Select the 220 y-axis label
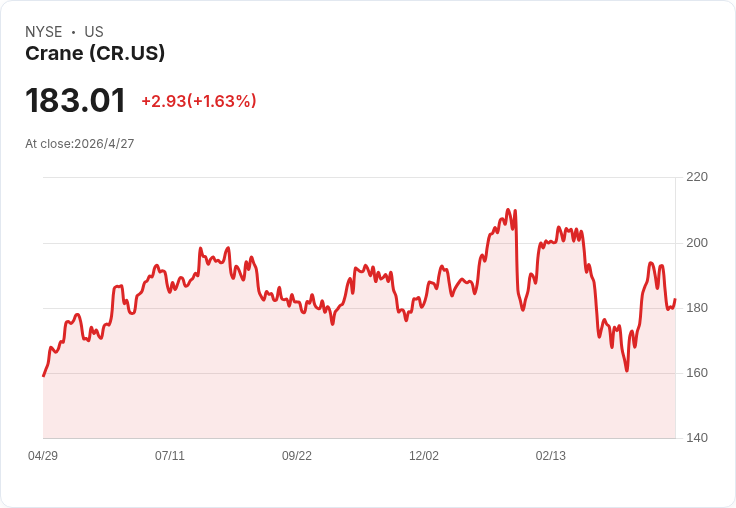Image resolution: width=736 pixels, height=508 pixels. pyautogui.click(x=697, y=177)
